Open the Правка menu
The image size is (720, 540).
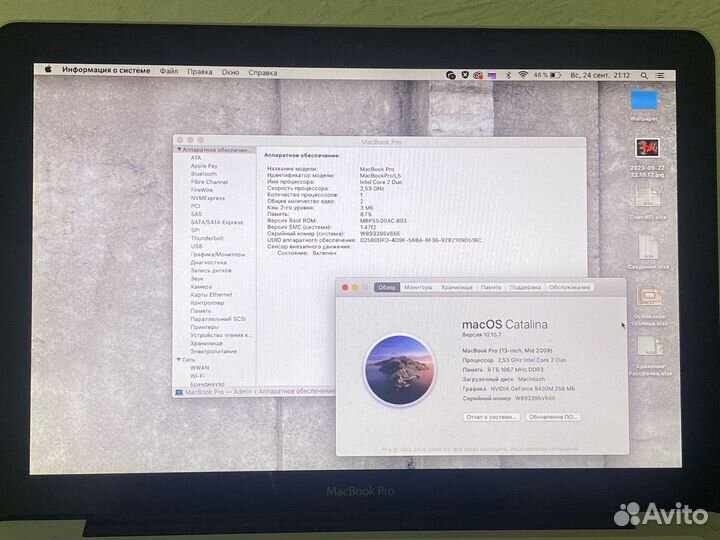pyautogui.click(x=200, y=72)
